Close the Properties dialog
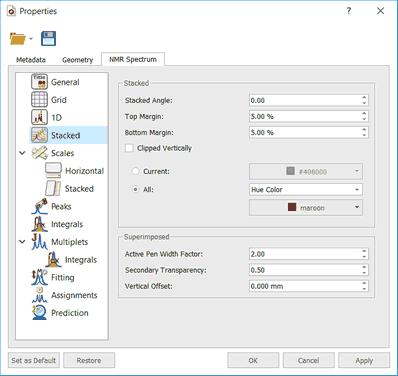Viewport: 398px width, 376px height. tap(380, 11)
